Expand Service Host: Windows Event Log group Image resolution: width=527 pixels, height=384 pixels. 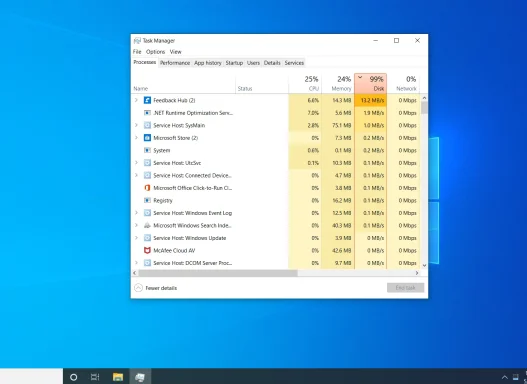(x=136, y=213)
